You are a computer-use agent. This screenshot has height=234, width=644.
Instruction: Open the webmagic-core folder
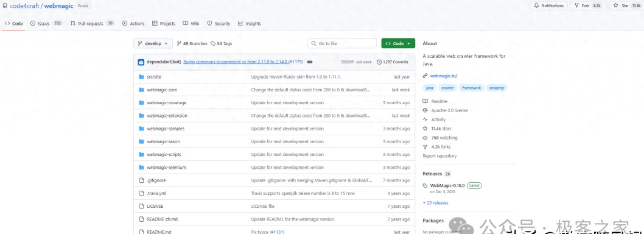click(x=162, y=90)
